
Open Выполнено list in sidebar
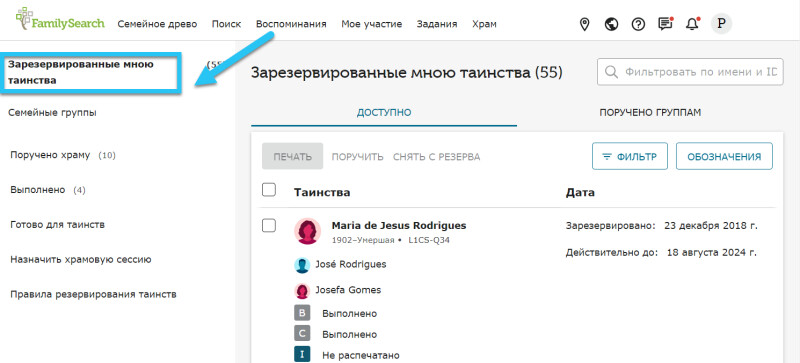click(48, 190)
